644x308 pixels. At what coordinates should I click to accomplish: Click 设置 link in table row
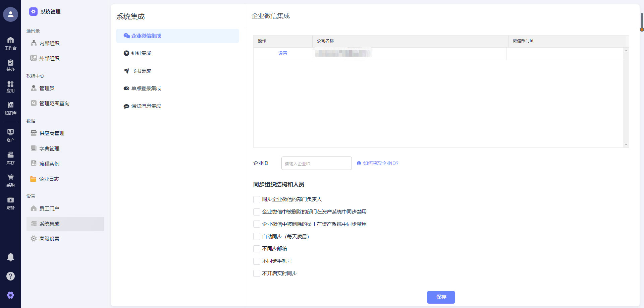(x=283, y=54)
